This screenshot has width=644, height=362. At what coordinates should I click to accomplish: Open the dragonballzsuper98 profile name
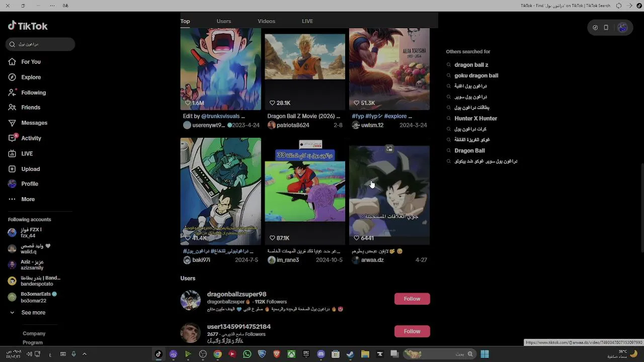pyautogui.click(x=236, y=294)
